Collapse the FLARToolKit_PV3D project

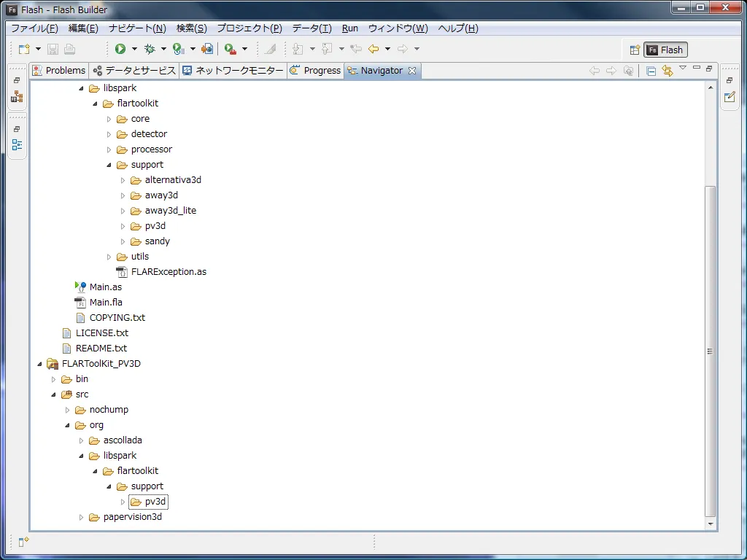pos(39,365)
